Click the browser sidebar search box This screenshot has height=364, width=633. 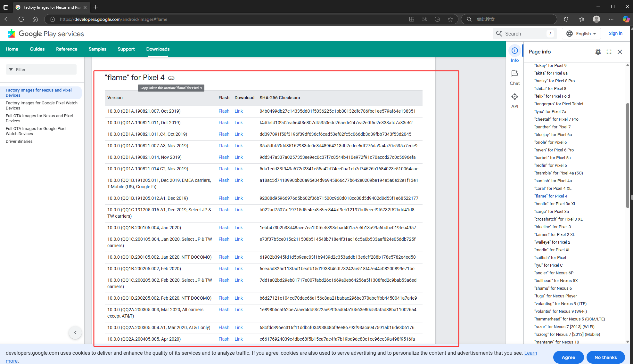[509, 19]
